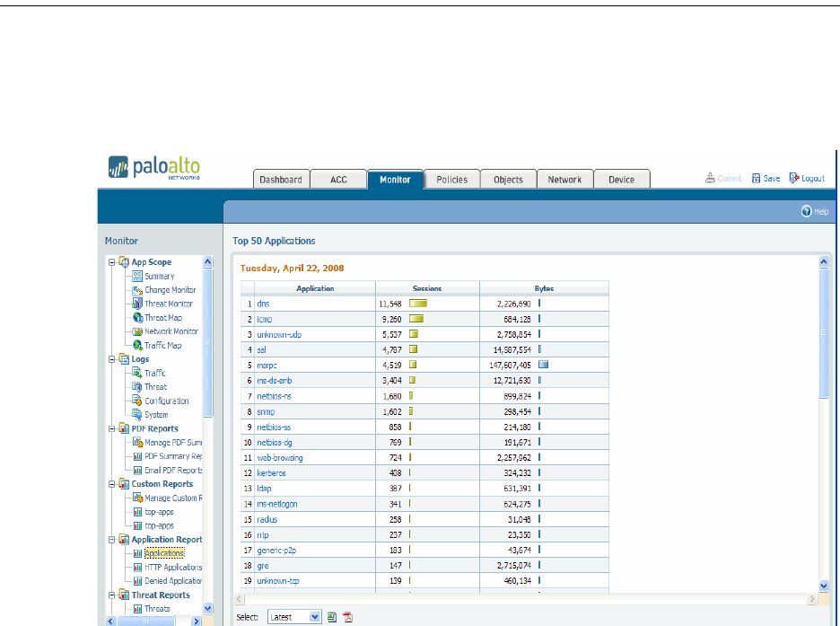Click the Traffic log icon
Screen dimensions: 840x626
click(x=137, y=373)
